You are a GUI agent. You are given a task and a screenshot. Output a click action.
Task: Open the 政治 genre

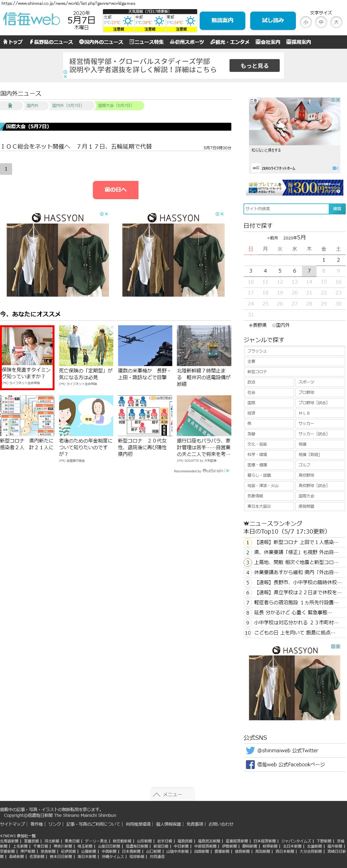coord(268,382)
